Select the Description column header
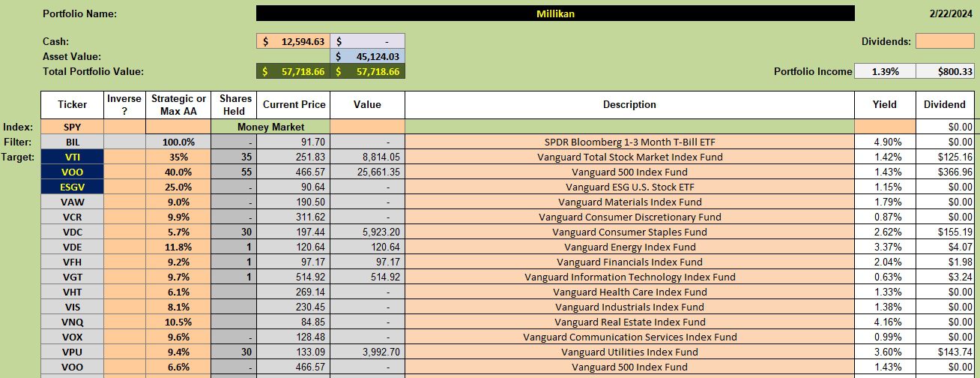980x378 pixels. [629, 104]
